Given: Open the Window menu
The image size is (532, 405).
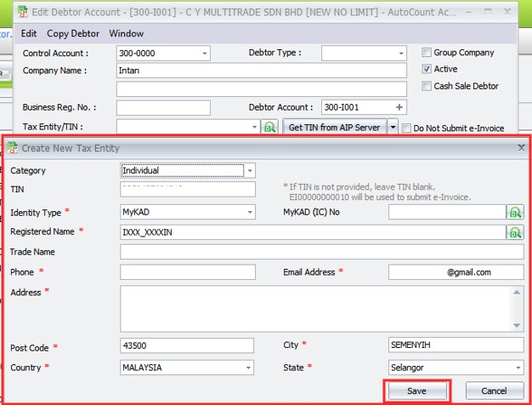Looking at the screenshot, I should click(126, 33).
